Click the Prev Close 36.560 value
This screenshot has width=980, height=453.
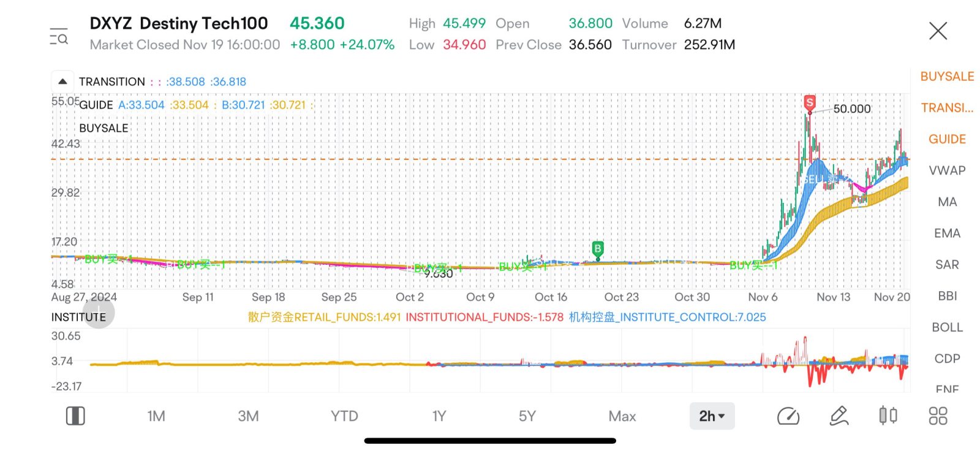pyautogui.click(x=590, y=45)
